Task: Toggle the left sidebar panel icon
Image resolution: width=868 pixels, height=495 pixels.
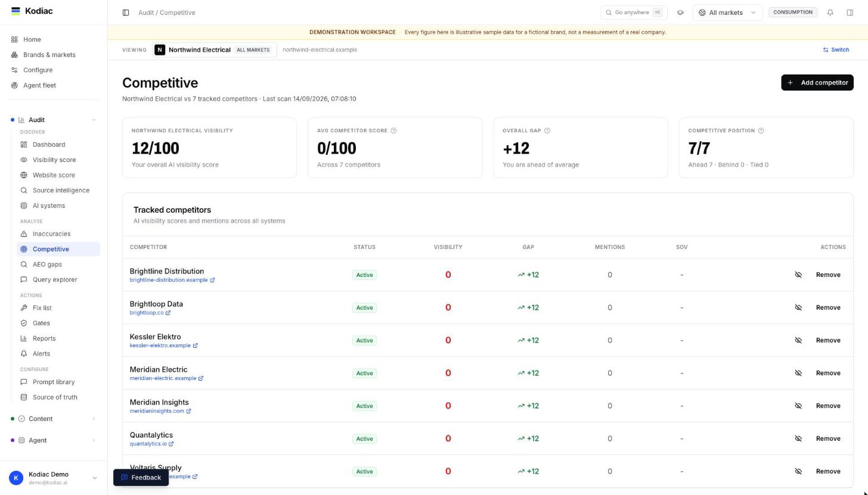Action: point(126,13)
